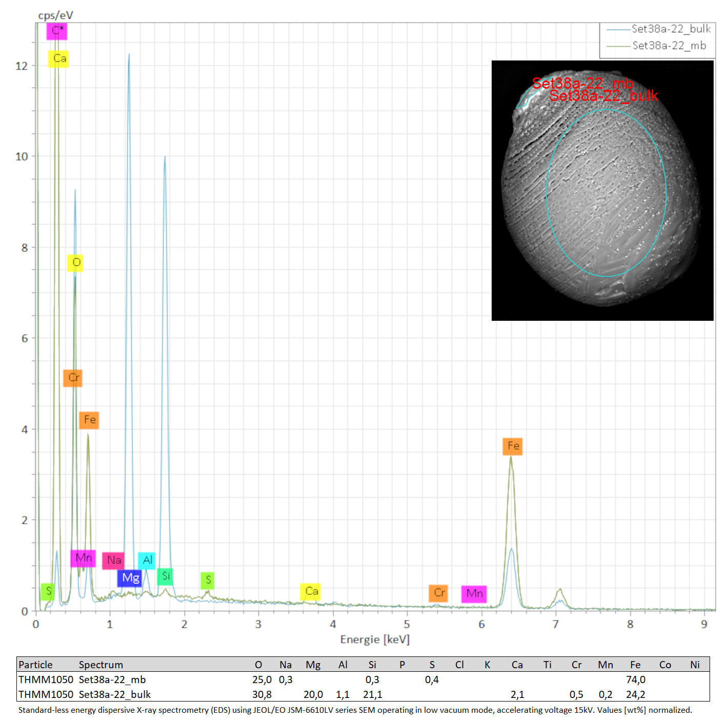Click the Set38a-22_mb legend entry
Image resolution: width=728 pixels, height=721 pixels.
[656, 46]
